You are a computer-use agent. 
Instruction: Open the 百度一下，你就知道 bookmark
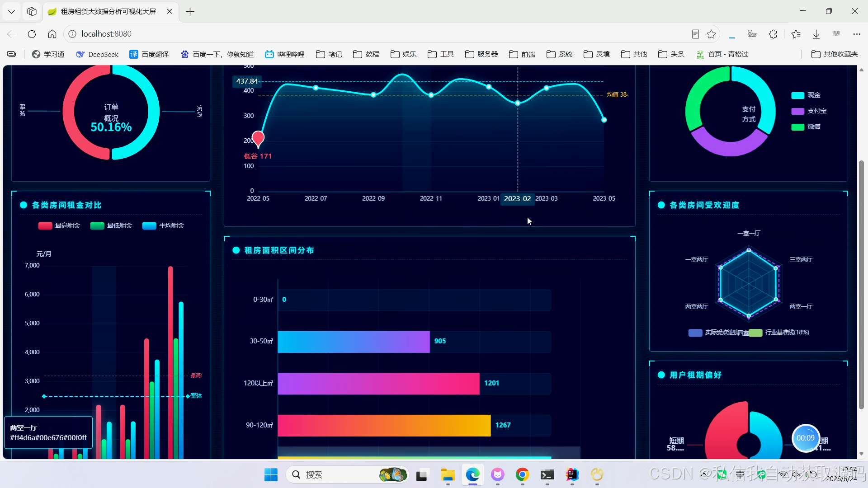tap(217, 54)
